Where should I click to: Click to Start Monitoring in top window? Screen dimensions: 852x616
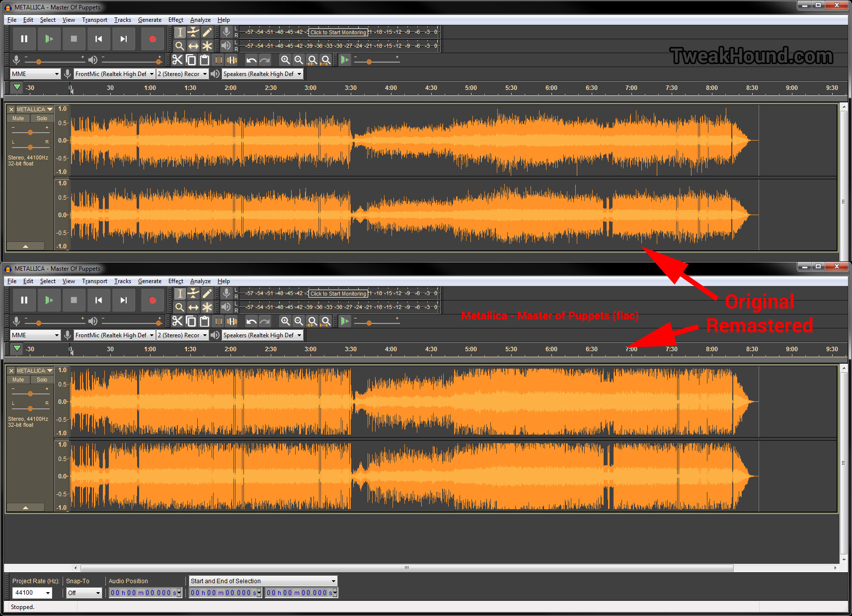point(338,32)
